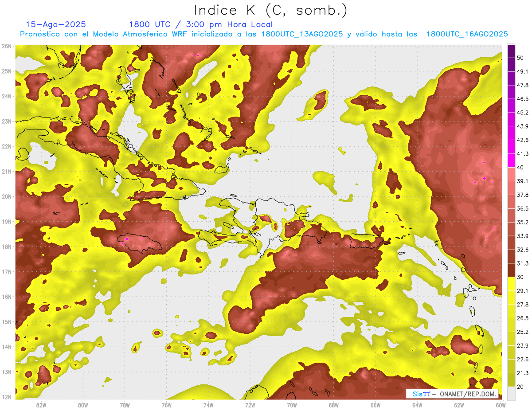532x411 pixels.
Task: Click the colorbar label '26.5'
Action: 523,318
